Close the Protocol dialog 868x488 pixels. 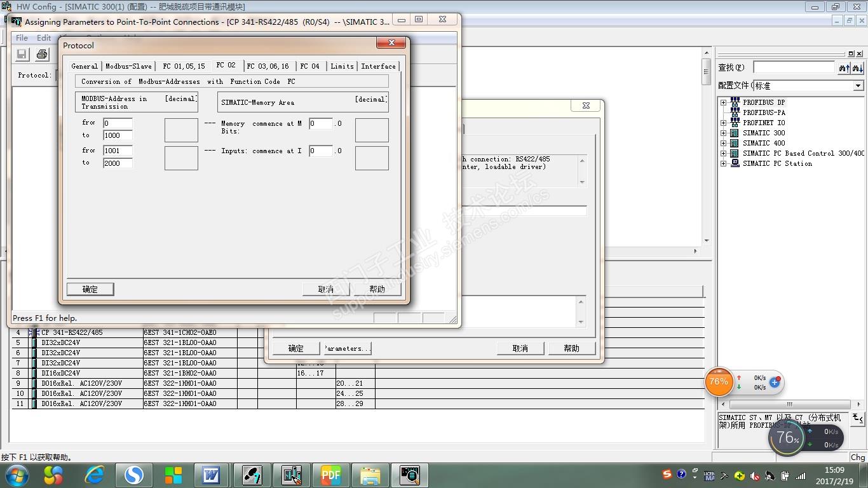[391, 43]
